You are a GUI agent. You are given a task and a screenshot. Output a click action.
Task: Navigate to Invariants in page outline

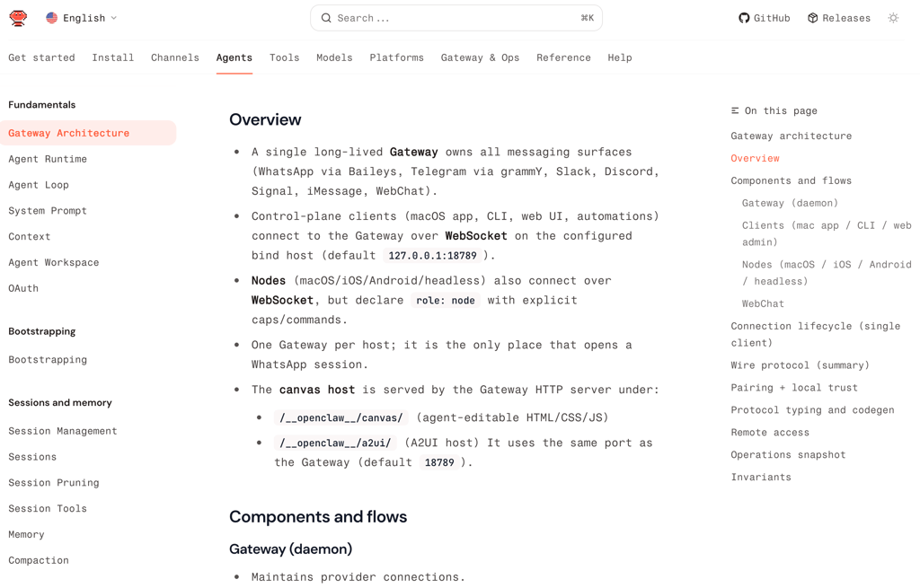point(761,478)
